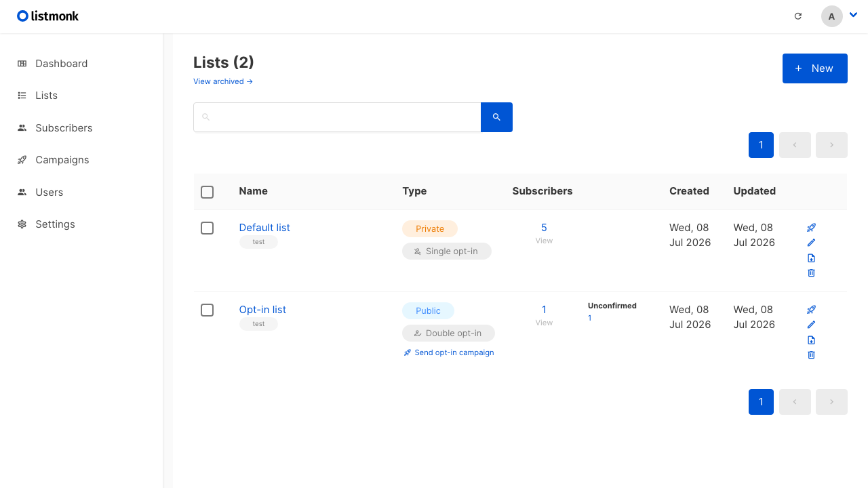Viewport: 868px width, 488px height.
Task: Sort by Created column header
Action: [x=689, y=191]
